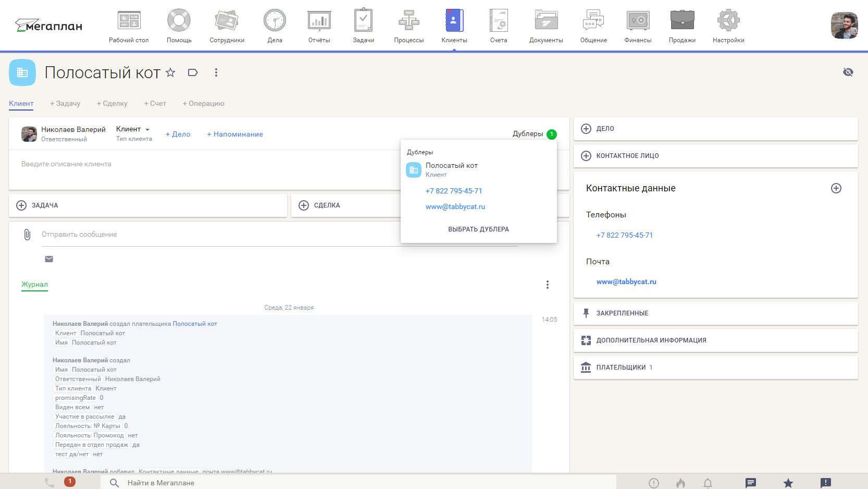The height and width of the screenshot is (489, 868).
Task: Click the + Операцию tab
Action: click(x=204, y=103)
